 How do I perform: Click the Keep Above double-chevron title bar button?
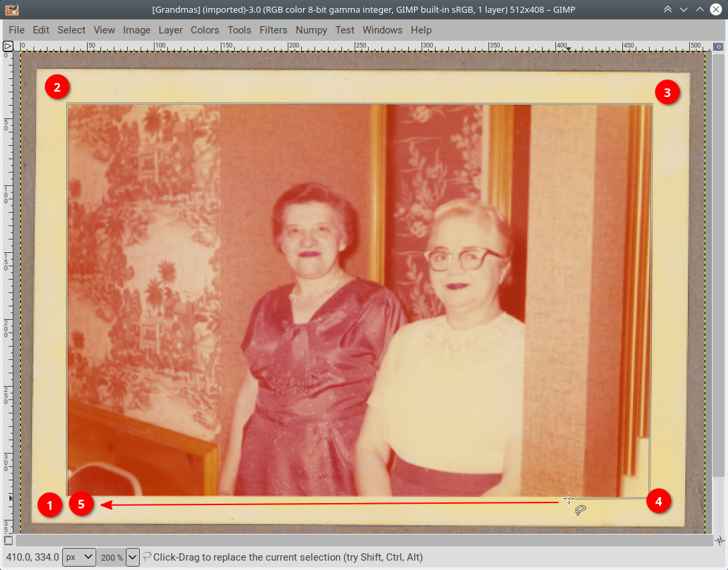668,9
